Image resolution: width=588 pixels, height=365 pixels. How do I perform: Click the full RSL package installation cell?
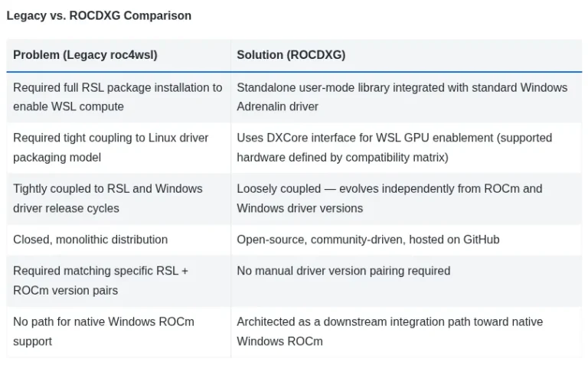(118, 97)
